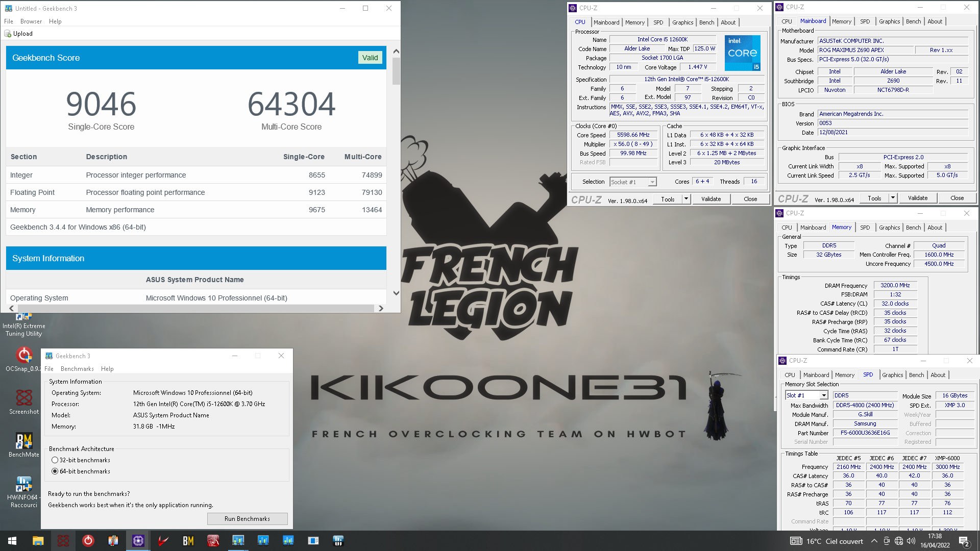The height and width of the screenshot is (551, 980).
Task: Click the Geekbench horizontal scrollbar thumb
Action: tap(196, 308)
